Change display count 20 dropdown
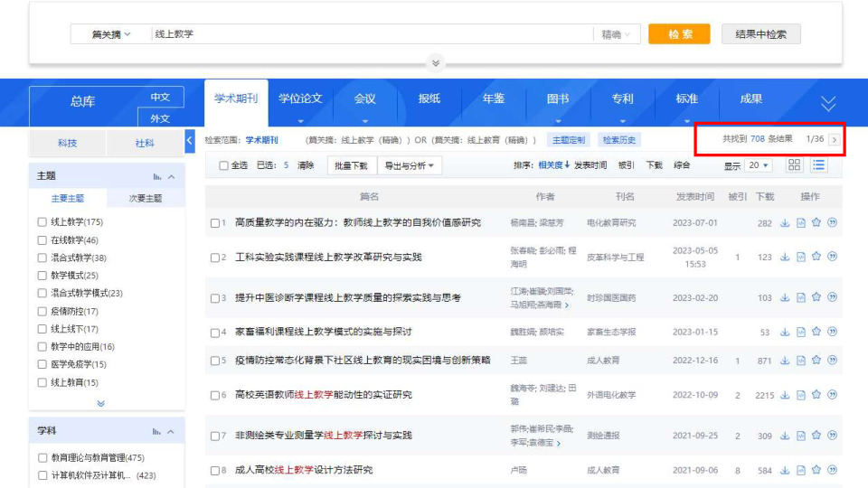 click(758, 165)
